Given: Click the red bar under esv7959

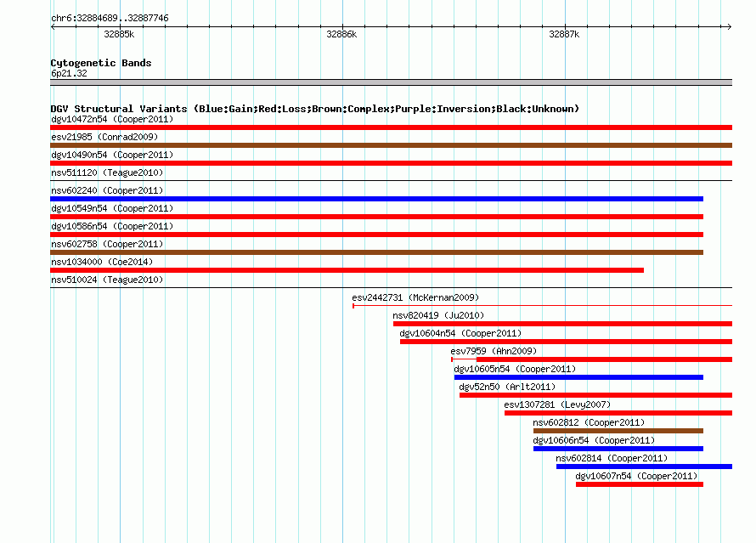Looking at the screenshot, I should pos(604,359).
